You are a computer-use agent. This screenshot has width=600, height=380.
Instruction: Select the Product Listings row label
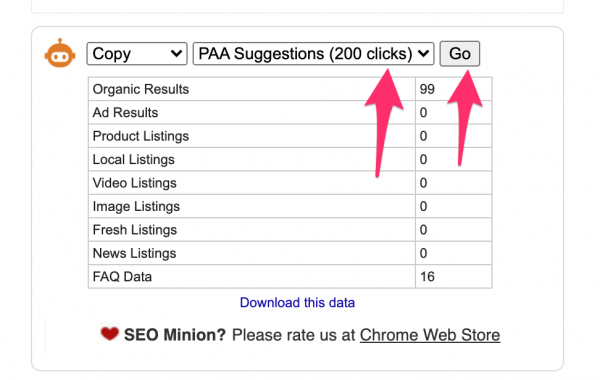tap(141, 136)
